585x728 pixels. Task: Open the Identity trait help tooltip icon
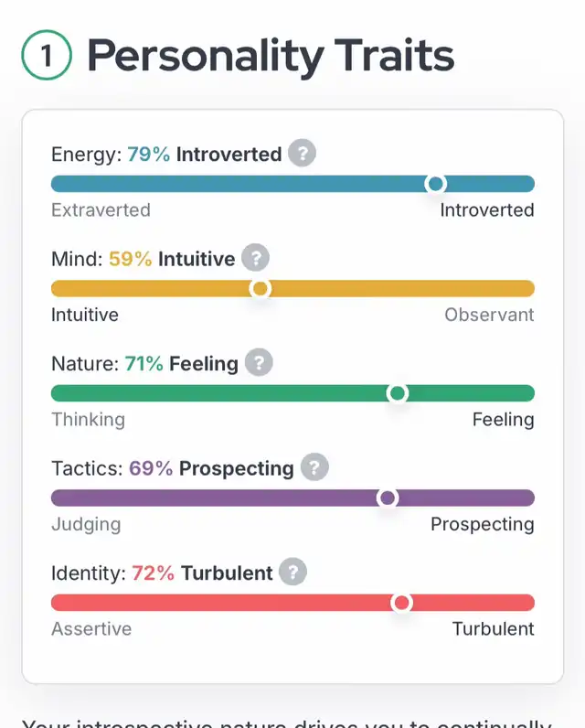(x=293, y=573)
